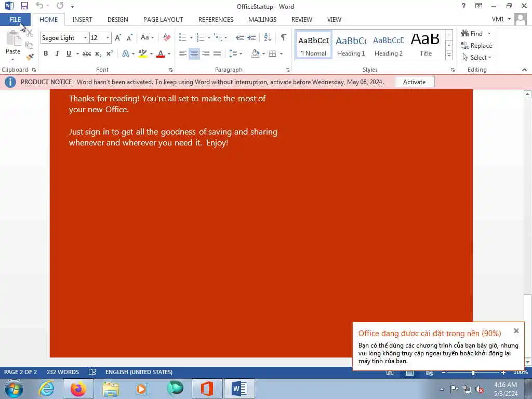Align text left
This screenshot has height=399, width=532.
[182, 54]
